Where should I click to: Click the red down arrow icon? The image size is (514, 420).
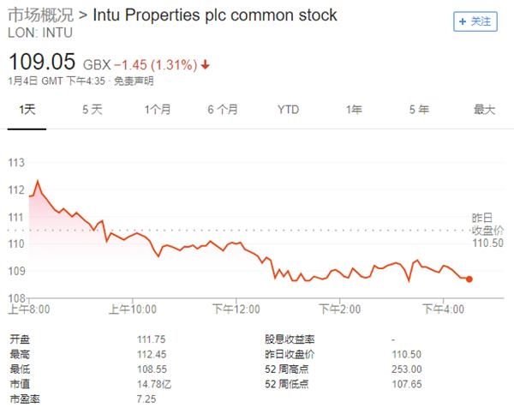point(206,64)
